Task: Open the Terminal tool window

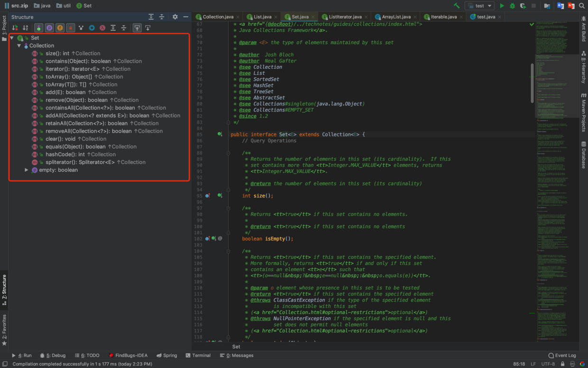Action: (198, 355)
